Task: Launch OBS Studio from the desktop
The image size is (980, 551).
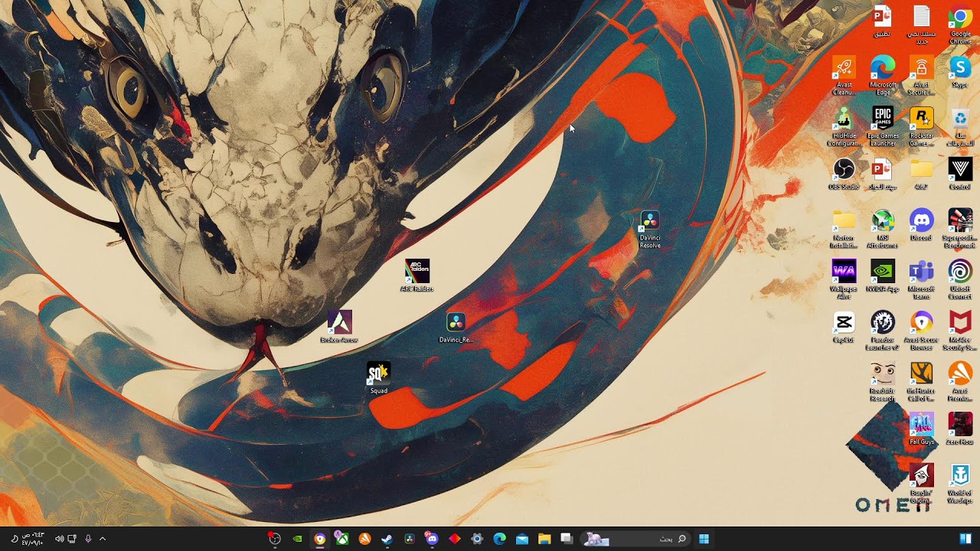Action: 844,174
